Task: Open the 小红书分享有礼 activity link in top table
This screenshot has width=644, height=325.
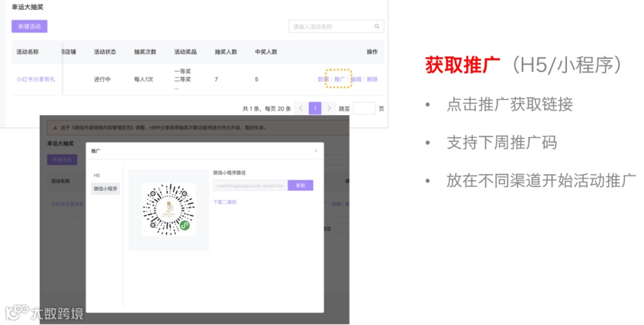Action: pyautogui.click(x=36, y=79)
